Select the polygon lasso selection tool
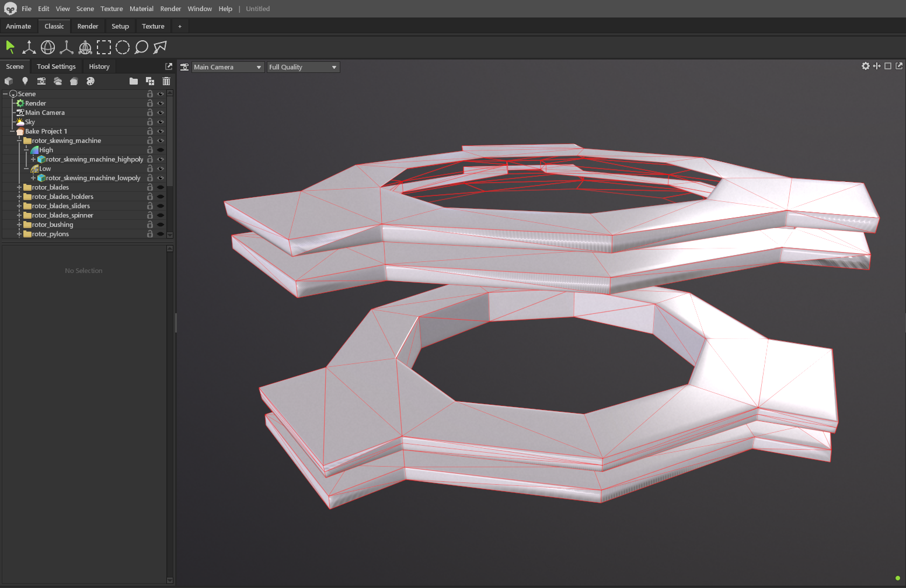Screen dimensions: 906x588 point(160,47)
